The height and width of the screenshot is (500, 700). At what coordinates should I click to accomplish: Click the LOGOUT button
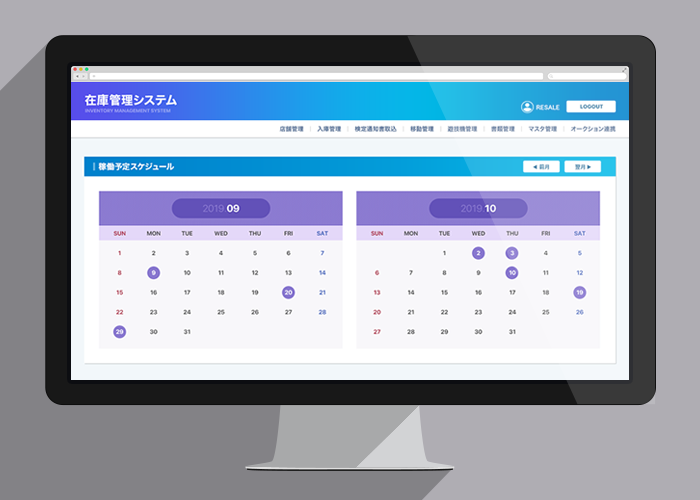[590, 107]
